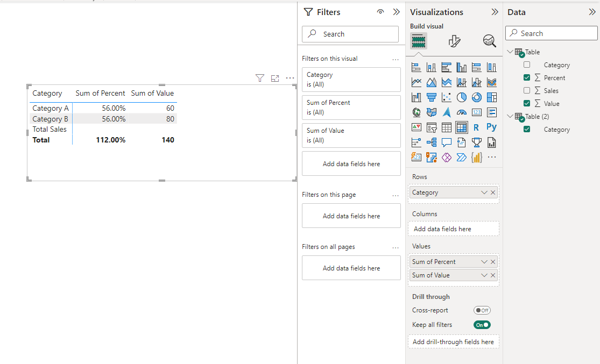Select the KPI visual

click(x=417, y=127)
